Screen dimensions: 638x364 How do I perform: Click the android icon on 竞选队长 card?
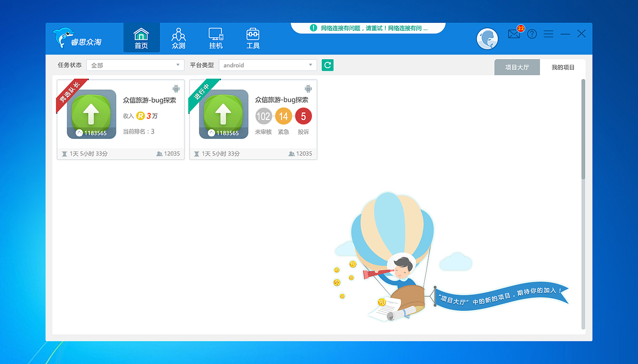(x=176, y=89)
